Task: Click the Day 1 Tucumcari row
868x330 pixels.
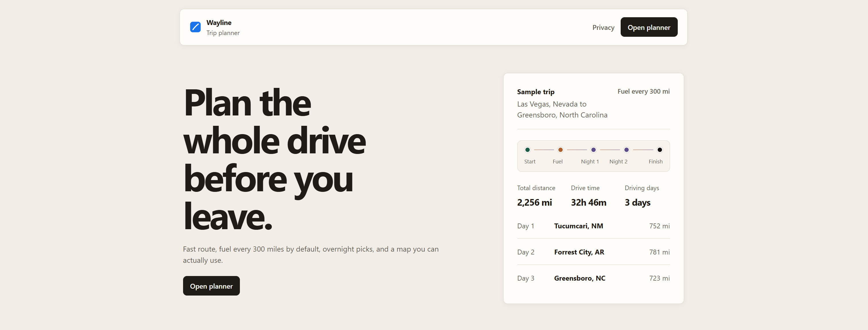Action: click(593, 226)
